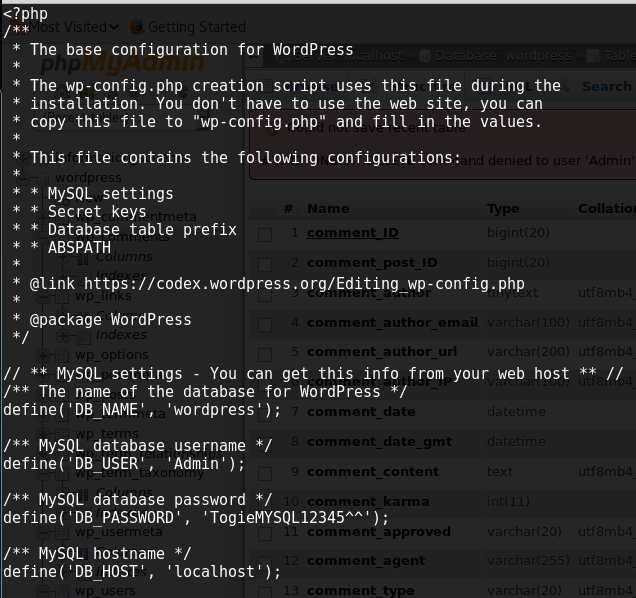636x598 pixels.
Task: Click the comment_author_email column name
Action: tap(392, 323)
